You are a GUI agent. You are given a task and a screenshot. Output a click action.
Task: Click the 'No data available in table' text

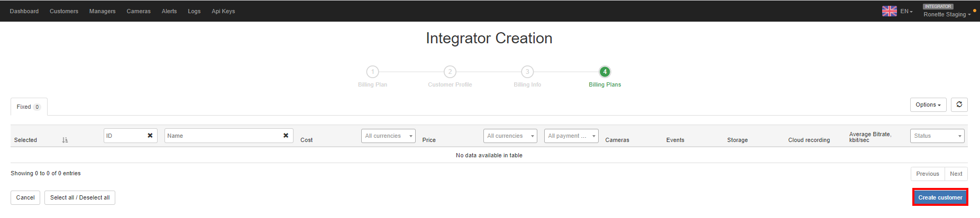coord(489,155)
